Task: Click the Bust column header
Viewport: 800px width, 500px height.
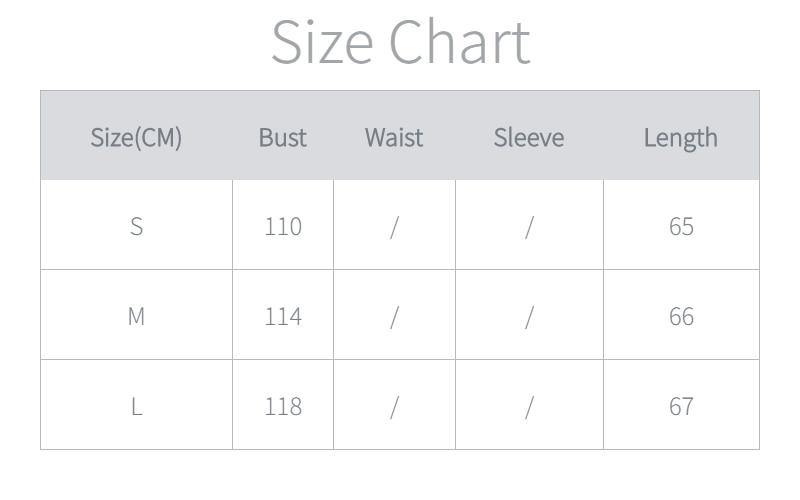Action: (x=282, y=137)
